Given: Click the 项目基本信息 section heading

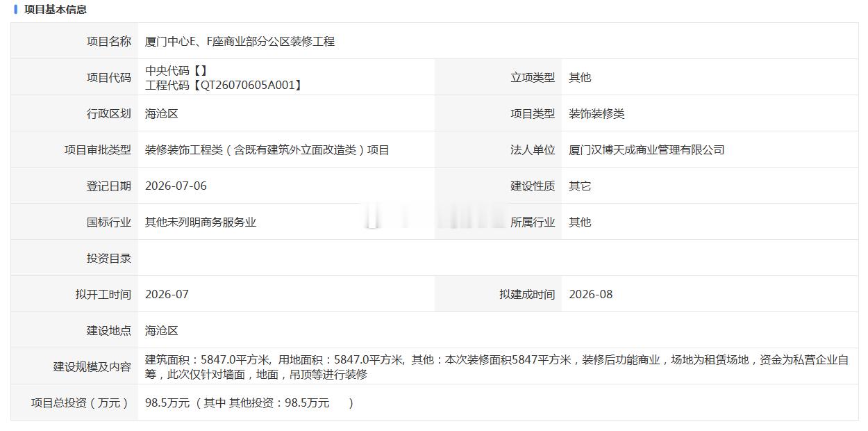Looking at the screenshot, I should 55,10.
